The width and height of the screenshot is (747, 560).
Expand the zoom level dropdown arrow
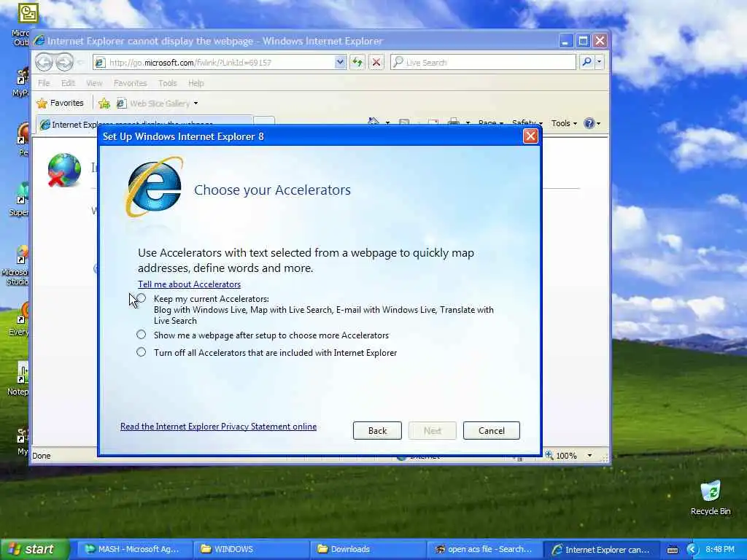pos(589,456)
